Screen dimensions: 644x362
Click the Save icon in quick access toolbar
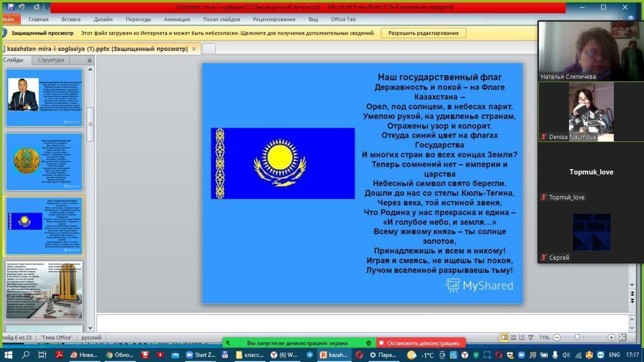pos(11,7)
